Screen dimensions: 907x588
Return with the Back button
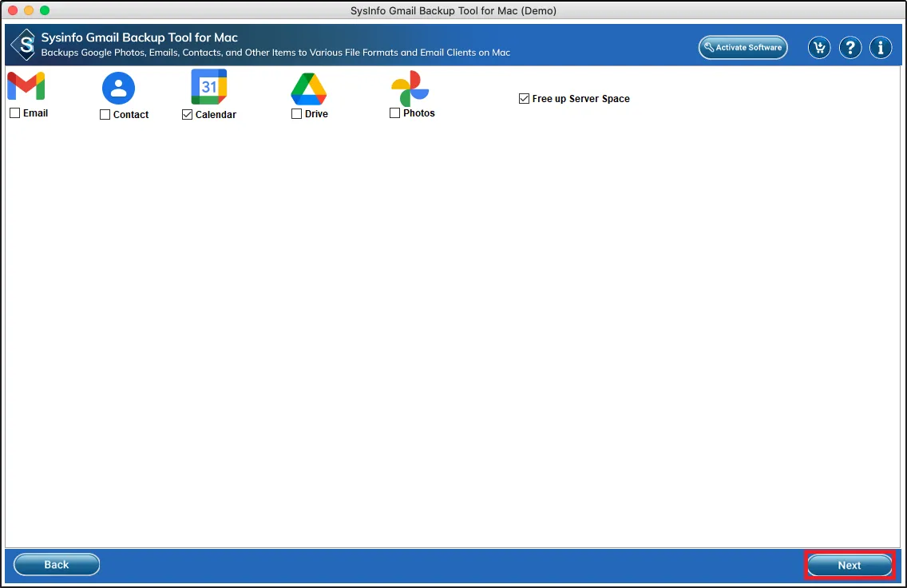[x=57, y=565]
